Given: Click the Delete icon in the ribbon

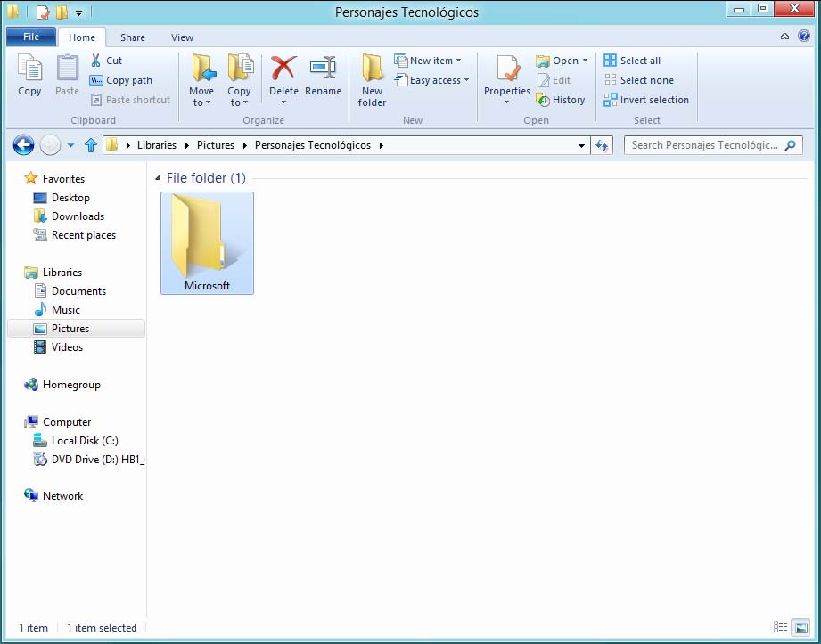Looking at the screenshot, I should 283,69.
